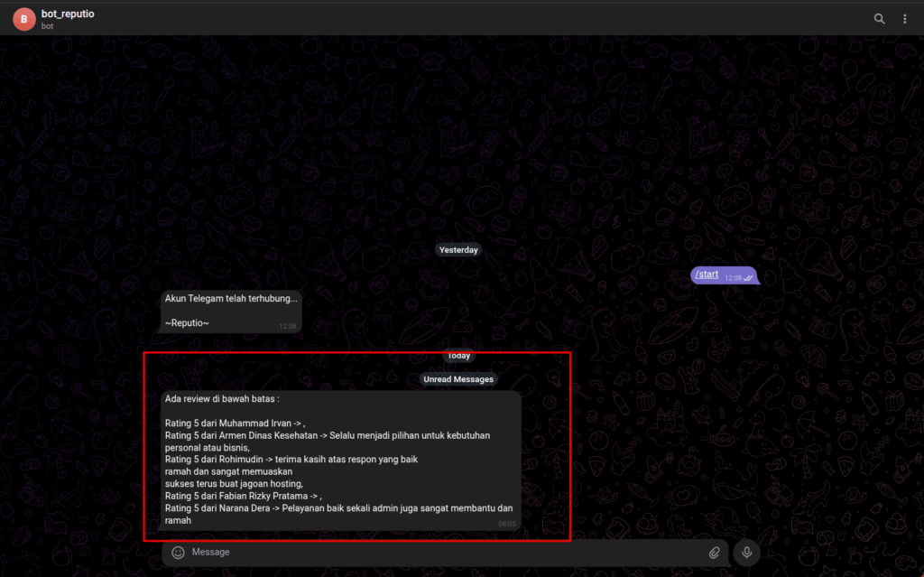Click the 'bot' subtitle under chat name

(x=48, y=26)
